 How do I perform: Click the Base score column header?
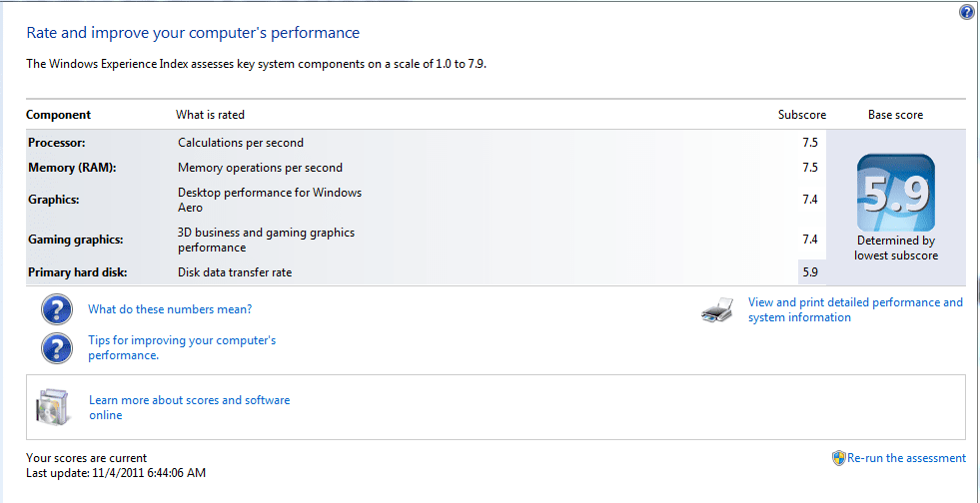[x=896, y=115]
